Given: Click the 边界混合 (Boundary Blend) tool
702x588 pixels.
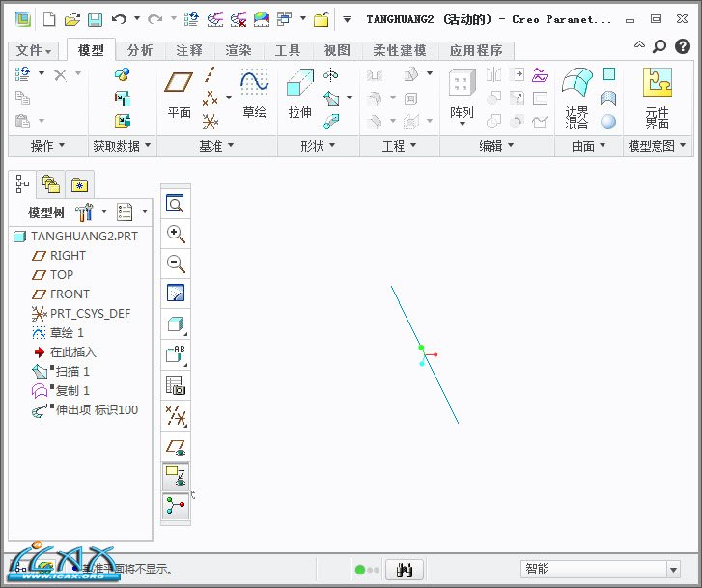Looking at the screenshot, I should (576, 97).
